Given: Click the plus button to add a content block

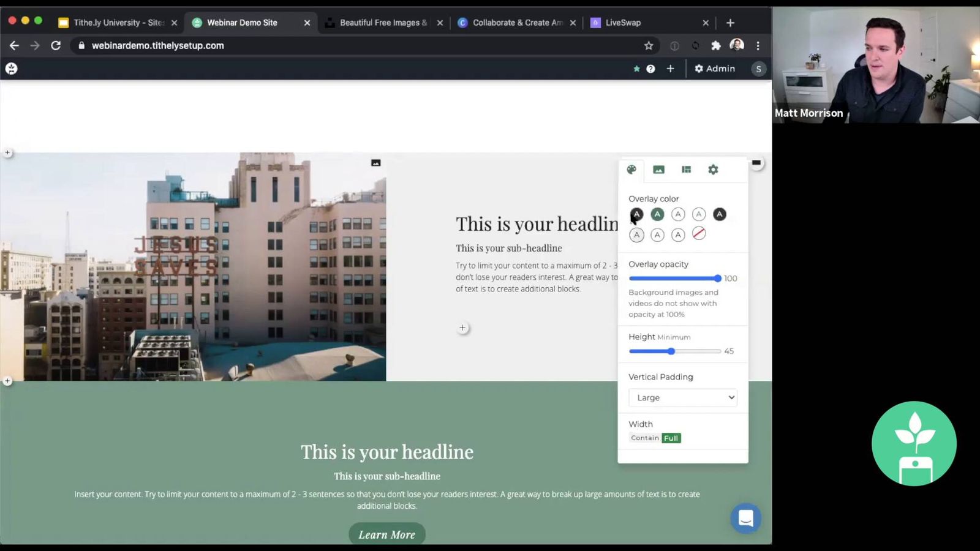Looking at the screenshot, I should coord(462,328).
